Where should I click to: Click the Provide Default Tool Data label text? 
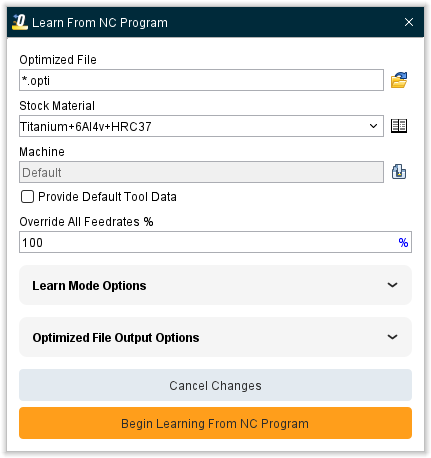pos(107,197)
